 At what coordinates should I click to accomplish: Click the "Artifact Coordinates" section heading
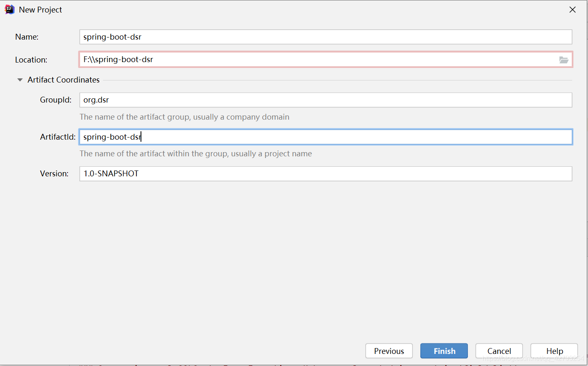(63, 80)
